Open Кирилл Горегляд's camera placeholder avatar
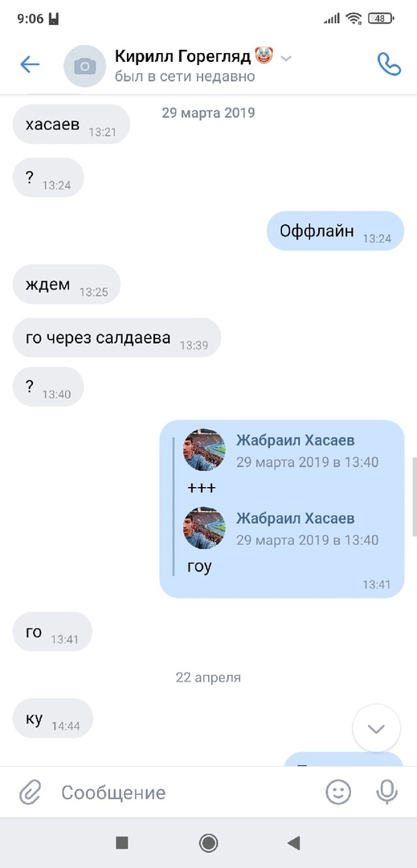This screenshot has width=417, height=868. click(84, 67)
